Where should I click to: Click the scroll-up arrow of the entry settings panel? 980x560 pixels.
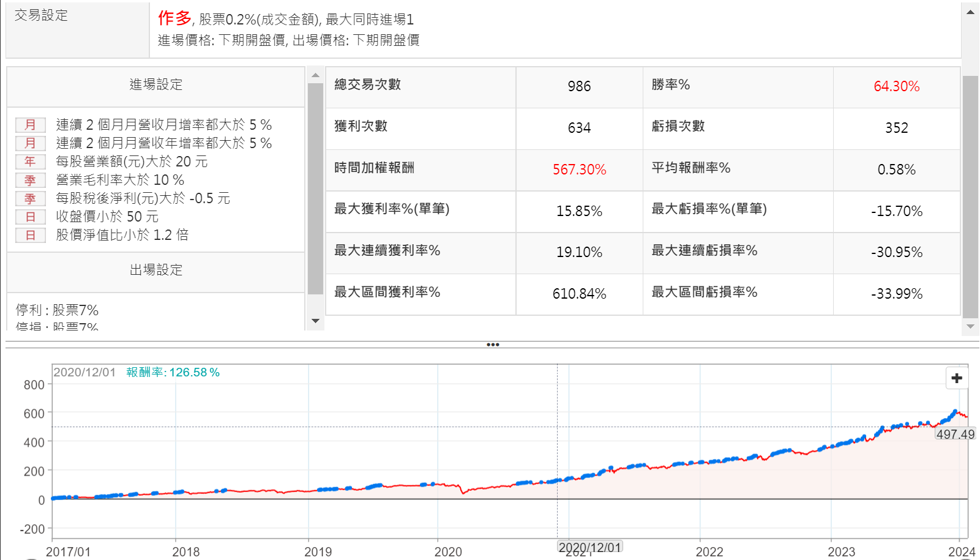click(x=315, y=75)
